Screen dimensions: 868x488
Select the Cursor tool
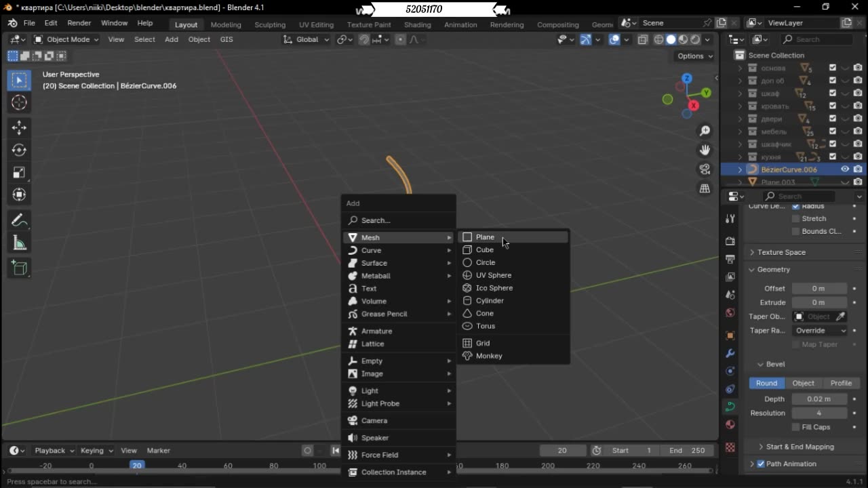coord(19,102)
